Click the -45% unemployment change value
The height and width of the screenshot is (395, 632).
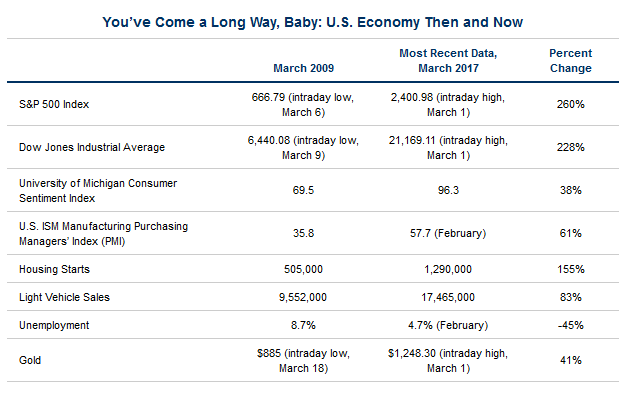pos(571,325)
